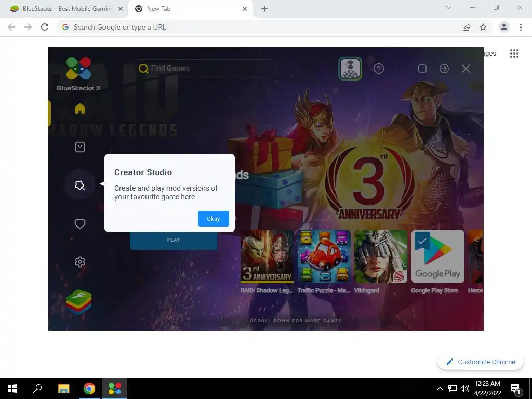Share this page icon

(467, 27)
